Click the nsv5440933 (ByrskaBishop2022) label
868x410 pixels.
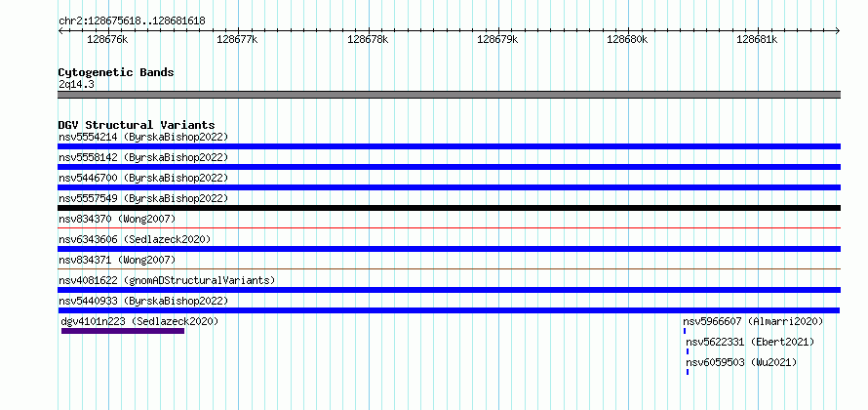click(x=143, y=301)
